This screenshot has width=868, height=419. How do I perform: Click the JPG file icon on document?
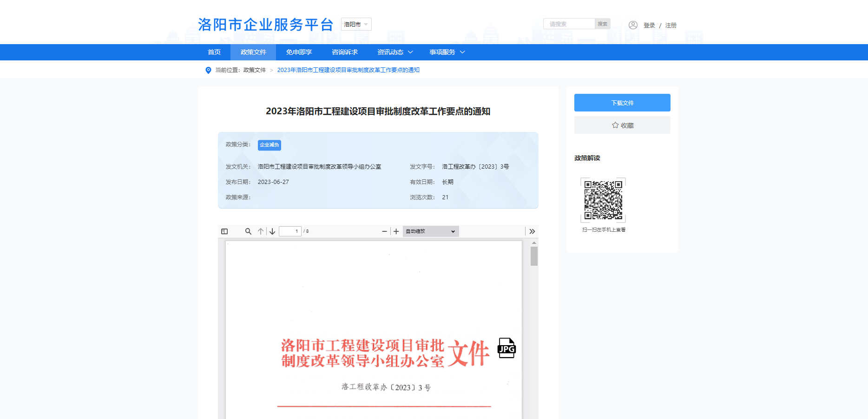506,348
